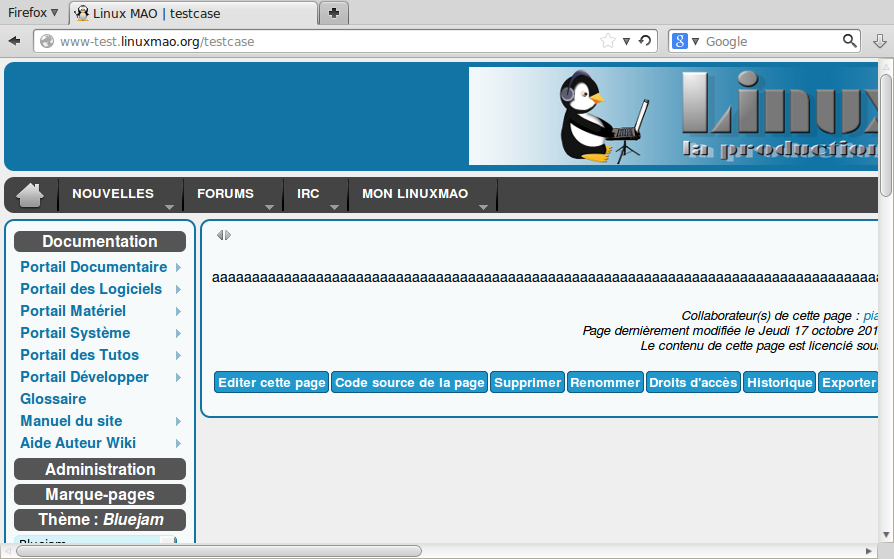Click the Supprimer button

coord(527,382)
